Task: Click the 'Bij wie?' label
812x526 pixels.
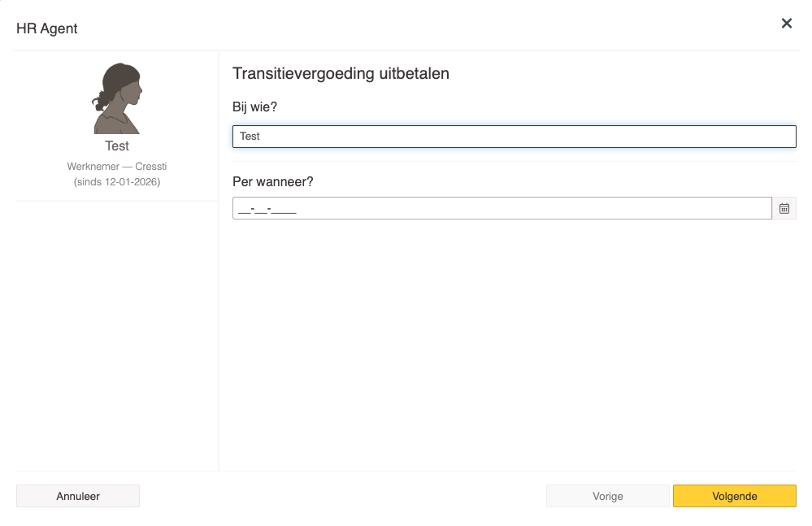Action: point(255,107)
